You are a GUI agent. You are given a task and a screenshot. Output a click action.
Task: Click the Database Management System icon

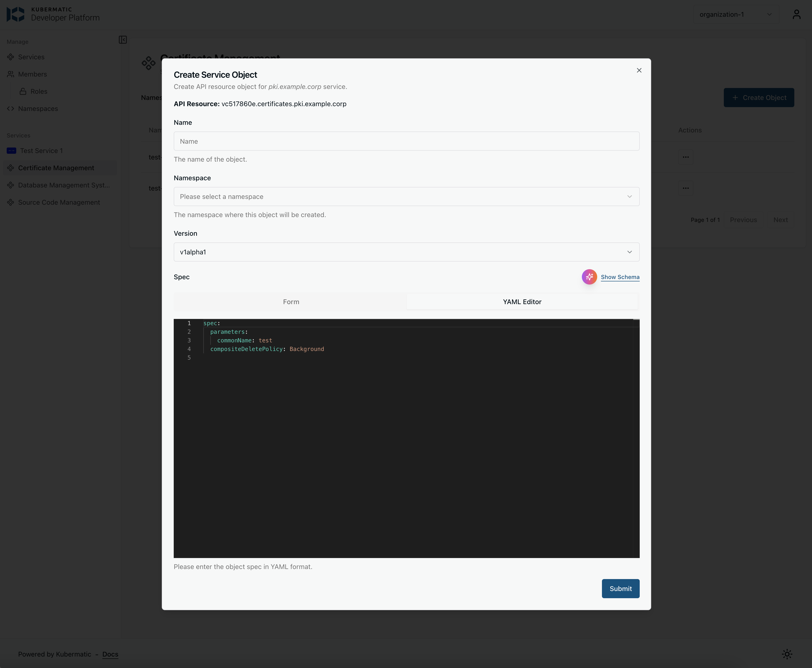[x=11, y=185]
